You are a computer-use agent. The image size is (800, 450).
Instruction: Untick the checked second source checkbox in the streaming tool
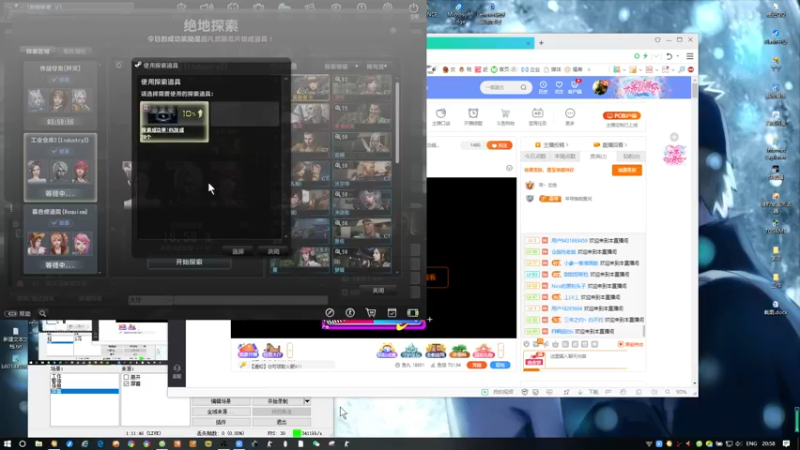(x=126, y=383)
